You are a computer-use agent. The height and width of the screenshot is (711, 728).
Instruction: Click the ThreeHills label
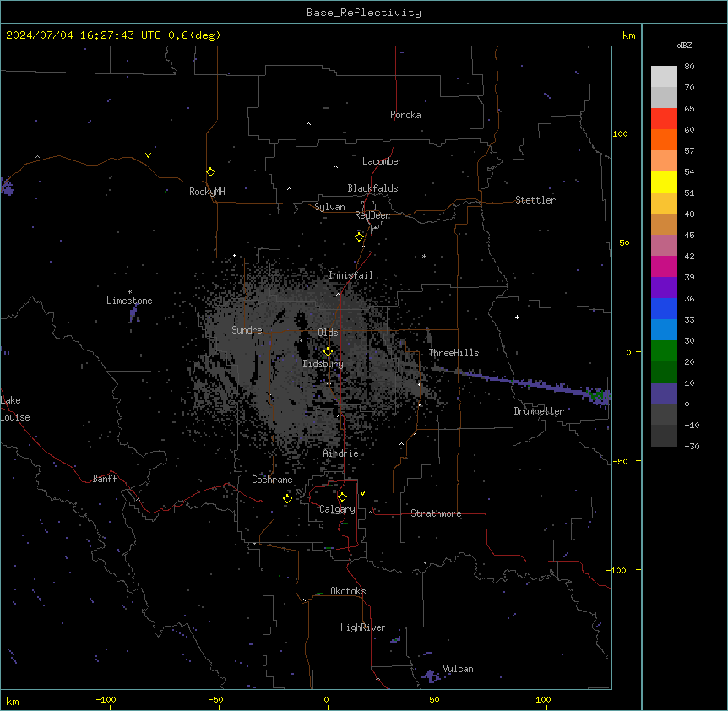pos(454,353)
